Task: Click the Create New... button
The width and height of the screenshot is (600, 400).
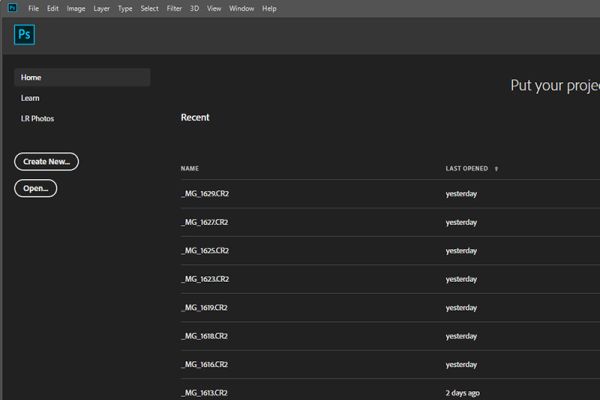Action: coord(46,162)
